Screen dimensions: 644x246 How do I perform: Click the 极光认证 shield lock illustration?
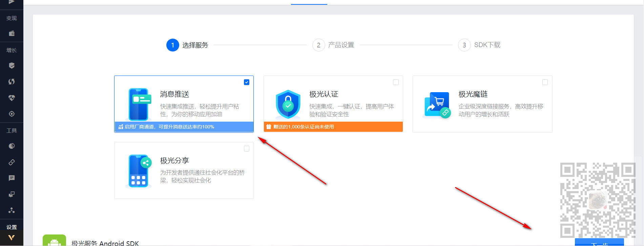click(x=288, y=104)
